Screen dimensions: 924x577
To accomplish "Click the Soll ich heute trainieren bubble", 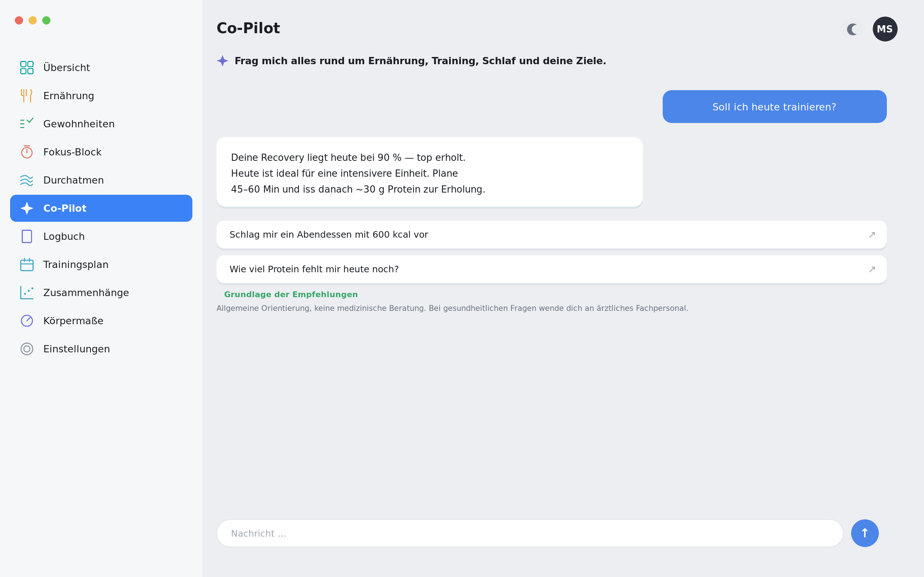I will [774, 106].
